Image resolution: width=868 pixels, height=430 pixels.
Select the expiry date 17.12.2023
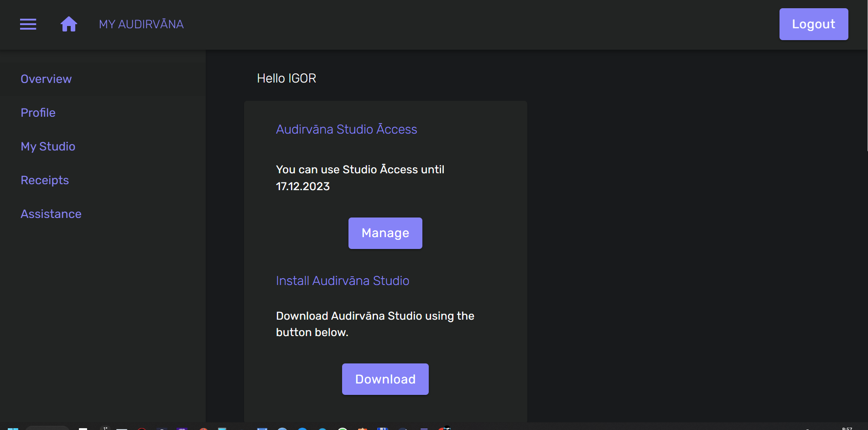coord(303,187)
